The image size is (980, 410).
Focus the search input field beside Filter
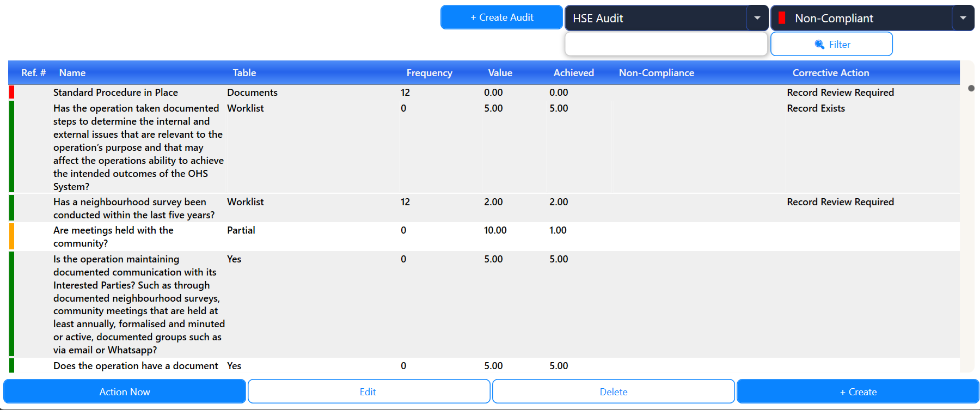pyautogui.click(x=666, y=44)
